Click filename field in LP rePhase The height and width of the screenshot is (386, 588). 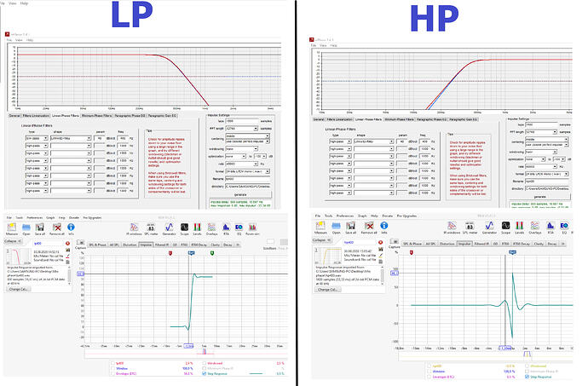(x=247, y=179)
